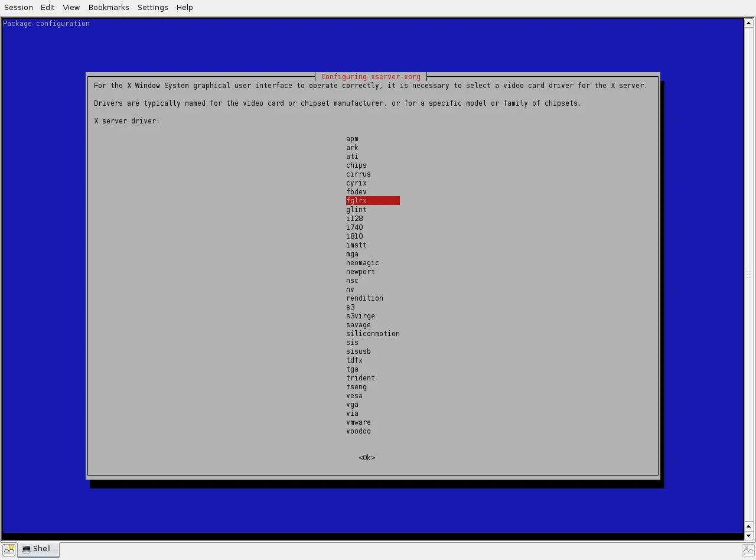Click the 'X server driver:' label
This screenshot has height=560, width=756.
(x=127, y=121)
